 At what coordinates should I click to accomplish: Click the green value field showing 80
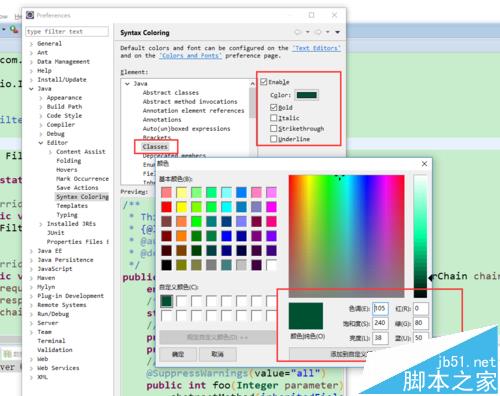click(421, 323)
